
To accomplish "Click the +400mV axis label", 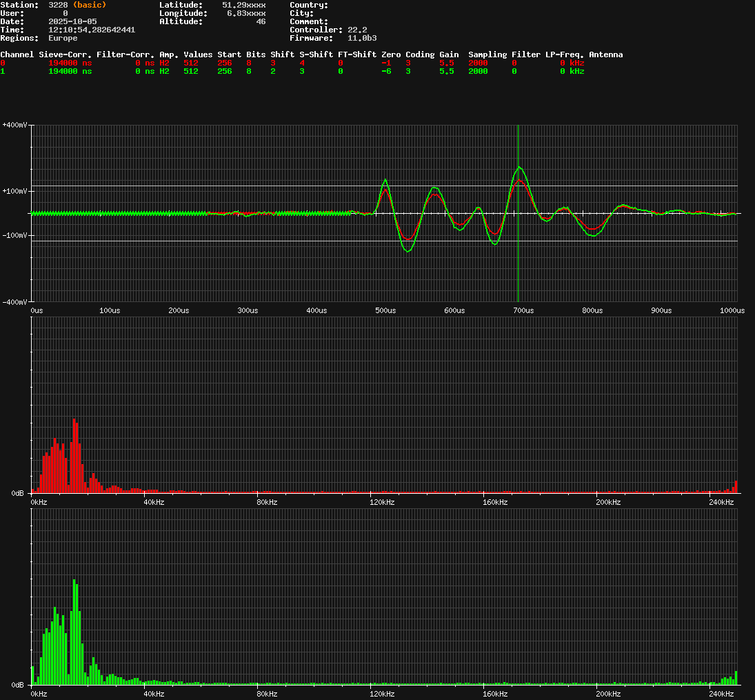I will point(14,125).
